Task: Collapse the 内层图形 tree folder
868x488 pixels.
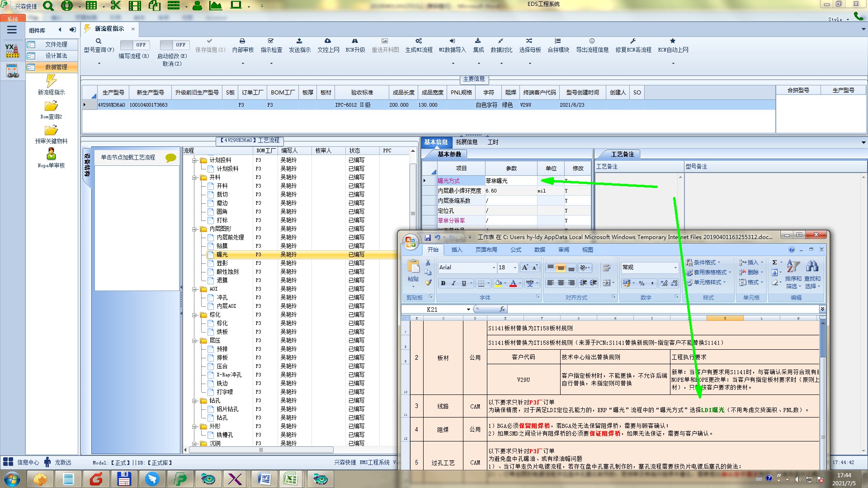Action: 194,229
